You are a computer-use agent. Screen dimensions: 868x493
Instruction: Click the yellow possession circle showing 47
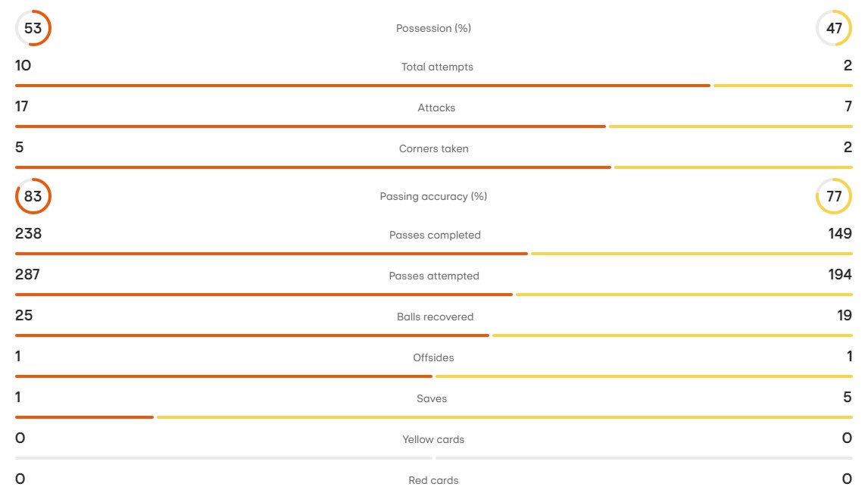click(x=834, y=28)
